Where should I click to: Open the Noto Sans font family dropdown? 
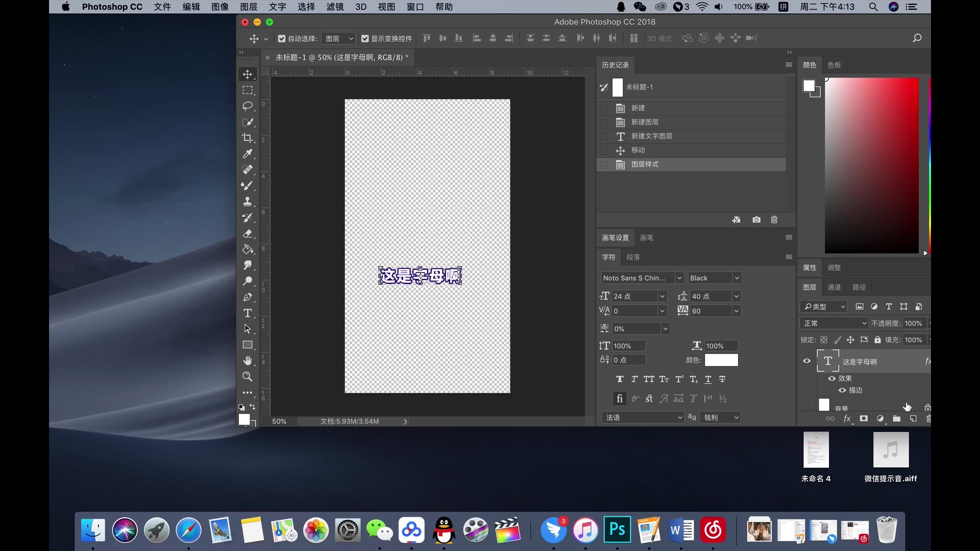point(679,278)
